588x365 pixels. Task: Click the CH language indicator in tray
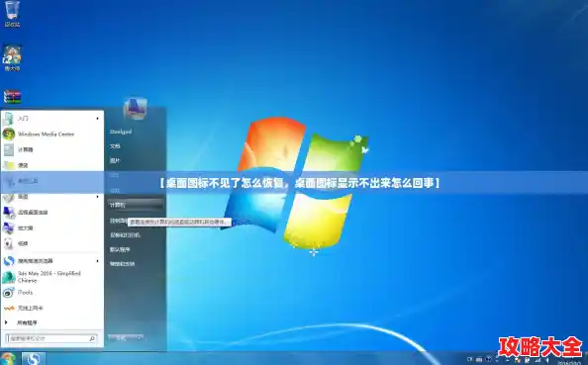click(469, 360)
